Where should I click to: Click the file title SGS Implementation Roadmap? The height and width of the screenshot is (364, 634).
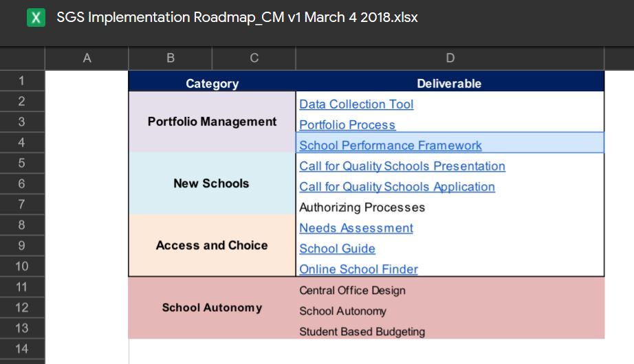(237, 17)
